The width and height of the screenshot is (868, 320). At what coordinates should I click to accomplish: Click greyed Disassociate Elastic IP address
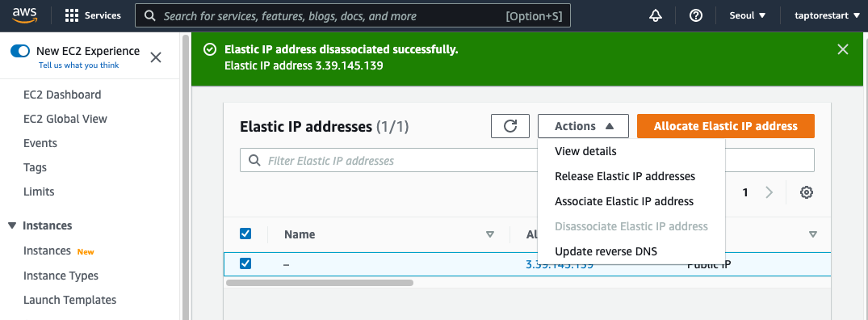(x=631, y=226)
